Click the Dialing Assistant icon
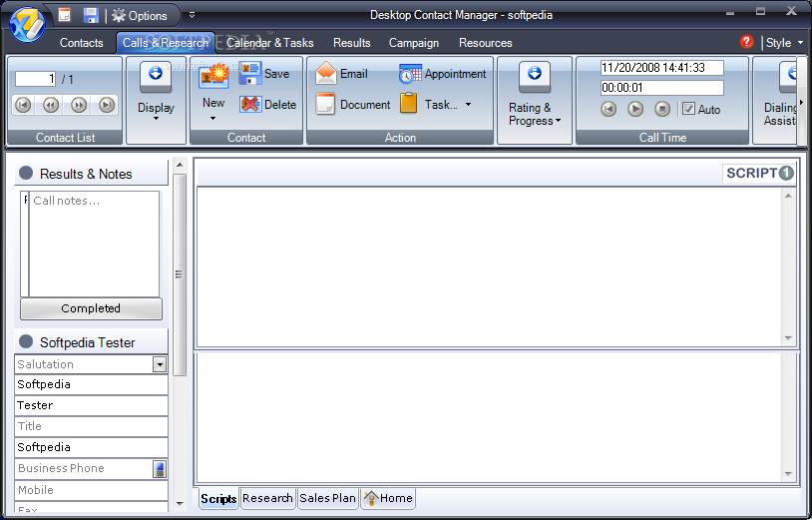 [788, 76]
